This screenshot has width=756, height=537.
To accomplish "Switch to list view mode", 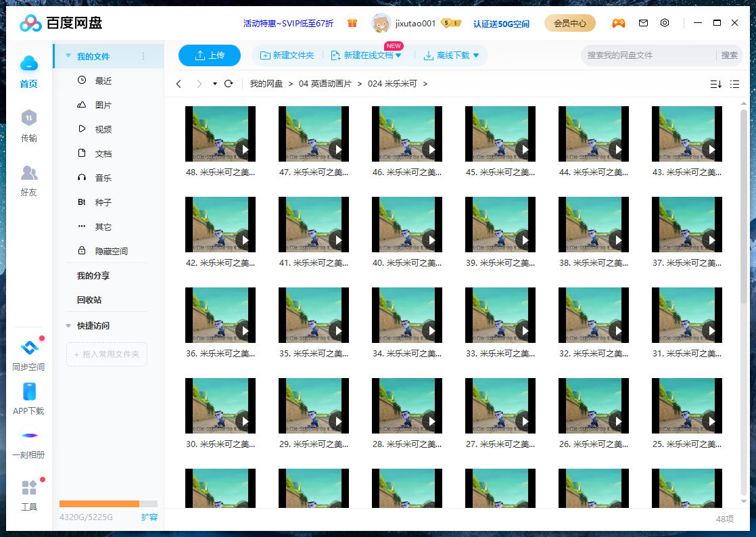I will (734, 83).
